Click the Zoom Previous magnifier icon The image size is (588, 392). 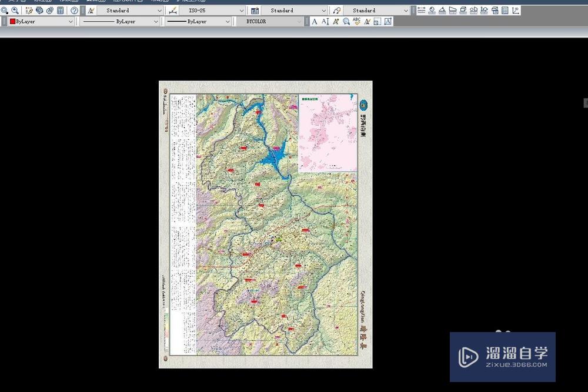pos(15,11)
